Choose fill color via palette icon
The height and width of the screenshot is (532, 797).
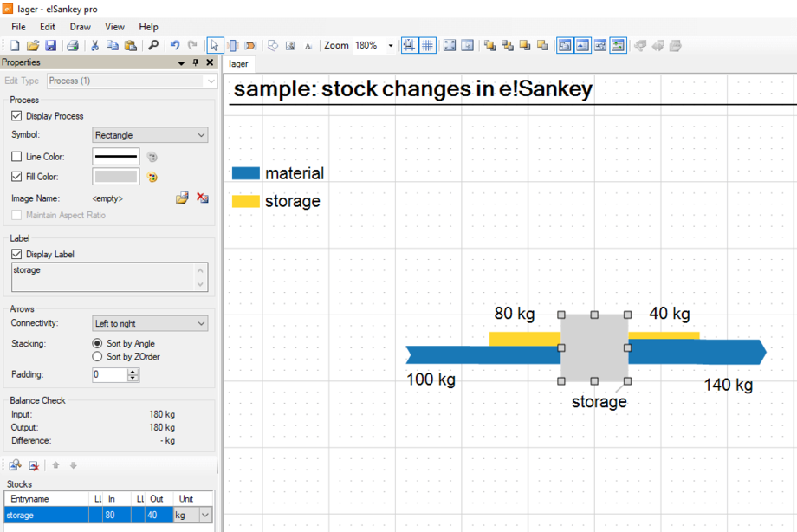pyautogui.click(x=152, y=177)
